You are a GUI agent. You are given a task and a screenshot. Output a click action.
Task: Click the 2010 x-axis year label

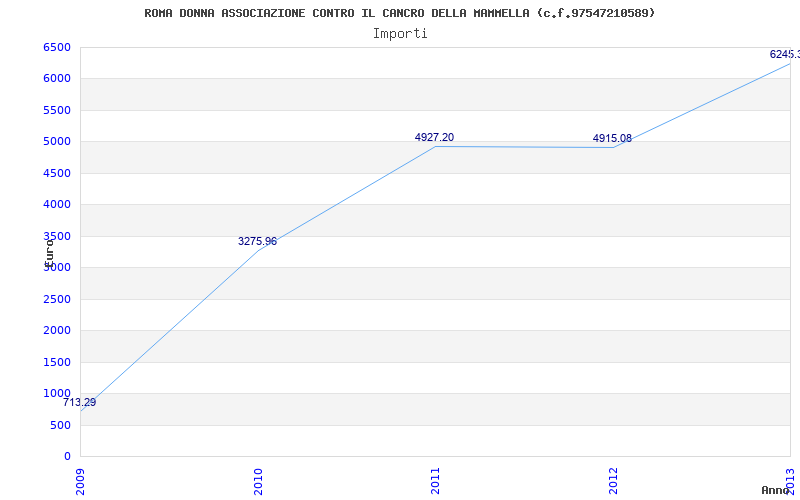pyautogui.click(x=258, y=481)
